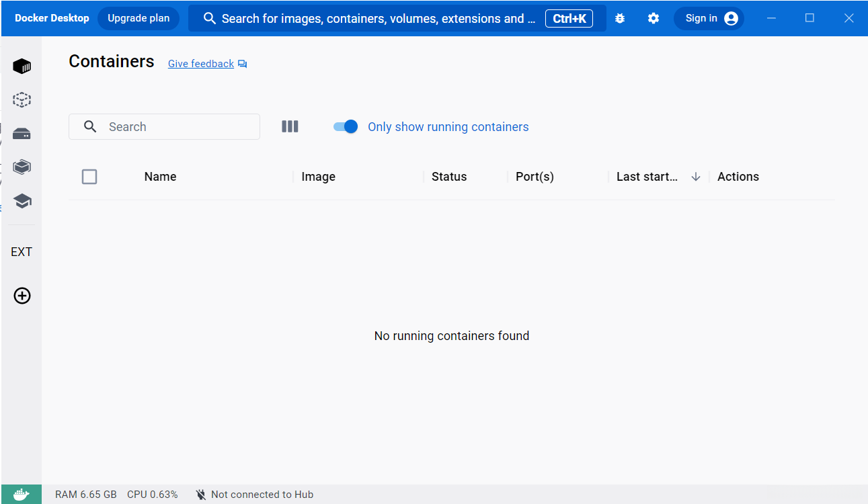Click the No running containers found message
The image size is (868, 504).
(x=452, y=336)
